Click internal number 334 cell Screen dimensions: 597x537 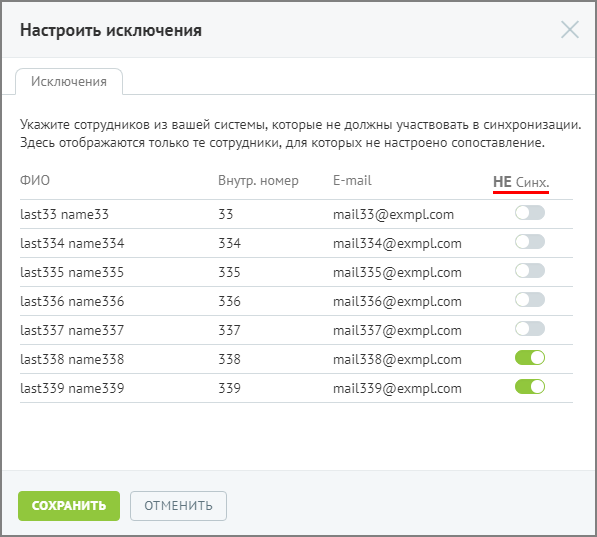pyautogui.click(x=229, y=243)
